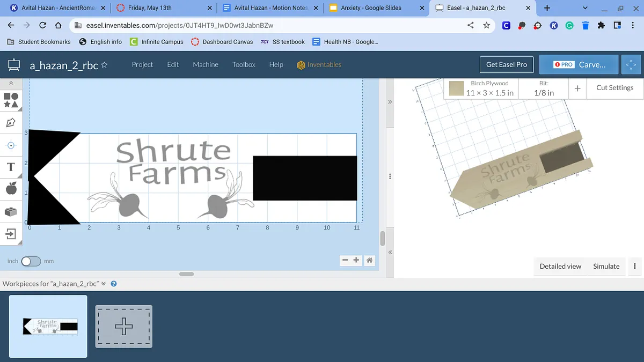
Task: Collapse preview pane with lower chevron
Action: tap(390, 252)
